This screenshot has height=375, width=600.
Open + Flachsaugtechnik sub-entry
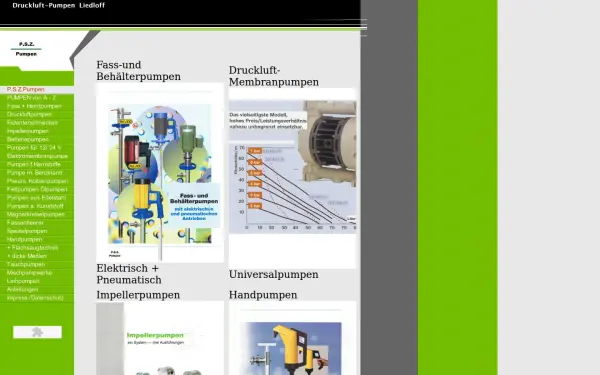(37, 248)
